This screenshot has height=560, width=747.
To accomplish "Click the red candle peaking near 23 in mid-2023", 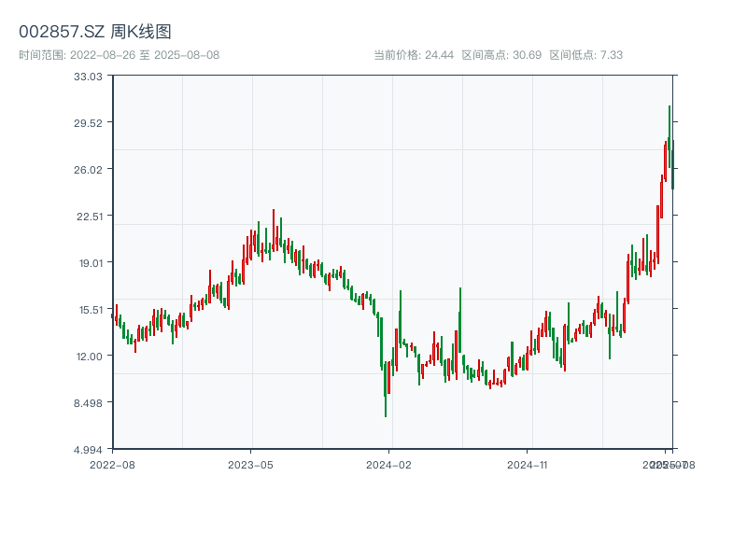I will click(274, 229).
